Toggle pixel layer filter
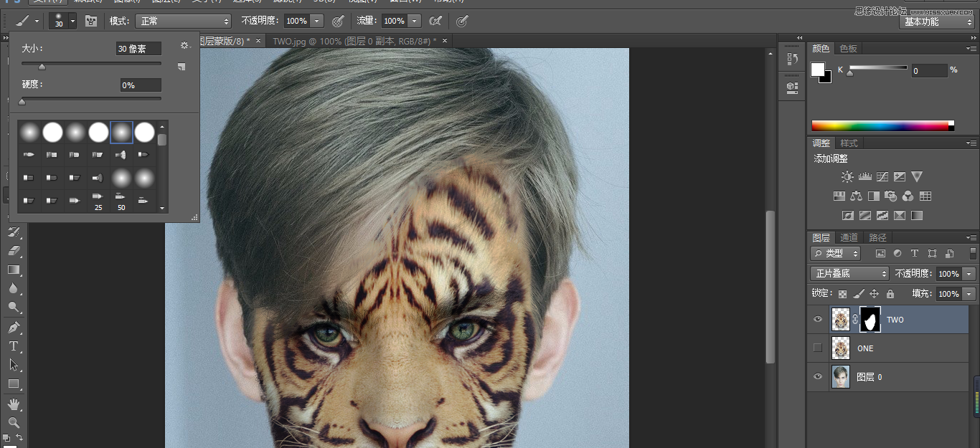The image size is (980, 448). point(881,254)
